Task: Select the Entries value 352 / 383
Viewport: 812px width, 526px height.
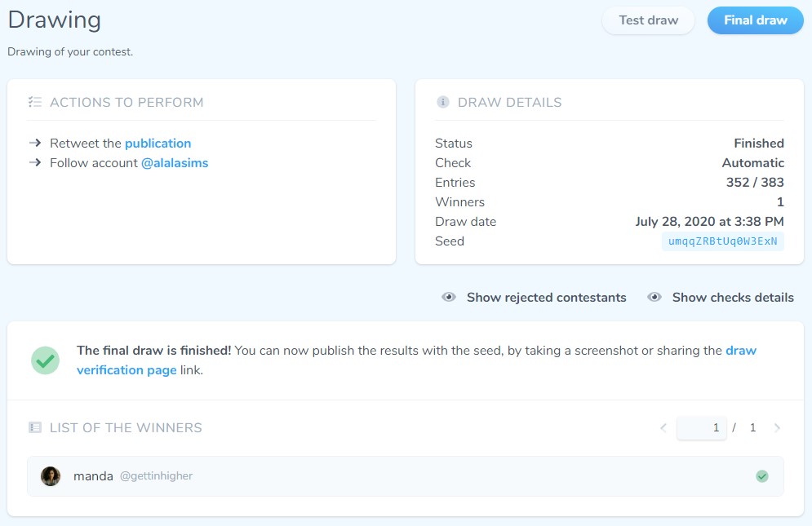Action: [x=755, y=182]
